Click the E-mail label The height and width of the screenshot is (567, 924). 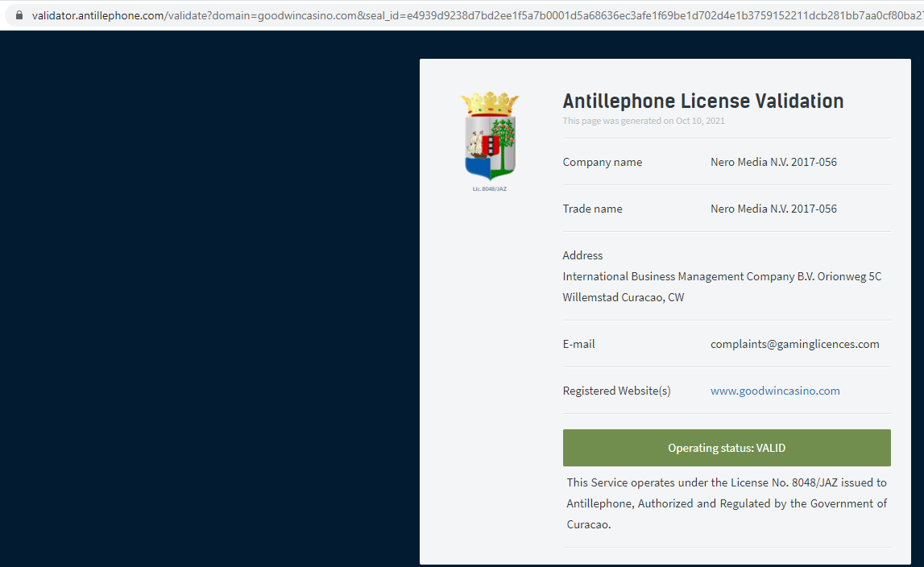pos(578,344)
